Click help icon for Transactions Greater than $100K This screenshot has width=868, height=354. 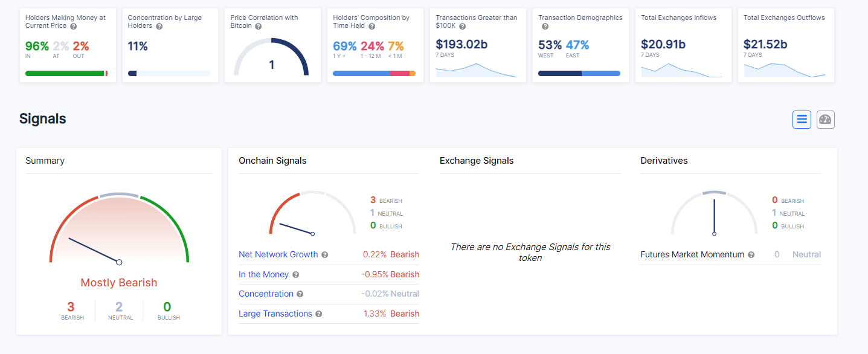[x=462, y=27]
